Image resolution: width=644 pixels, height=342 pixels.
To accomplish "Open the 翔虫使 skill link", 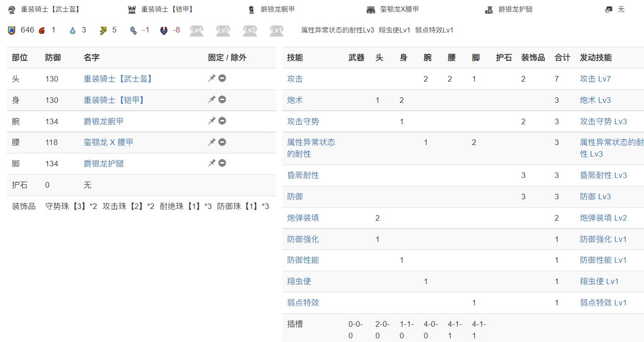I will pyautogui.click(x=299, y=281).
